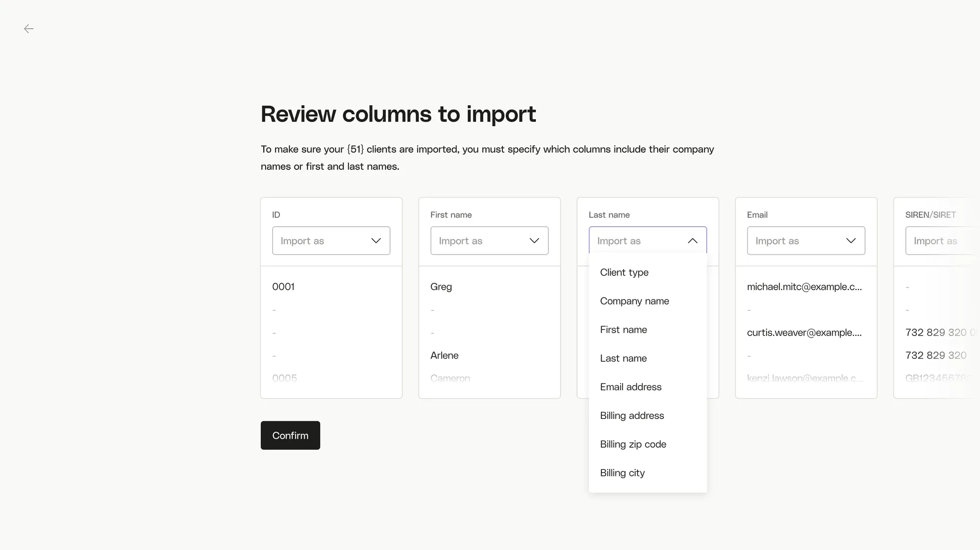Pick Last name from the dropdown menu
The image size is (980, 550).
click(x=624, y=358)
